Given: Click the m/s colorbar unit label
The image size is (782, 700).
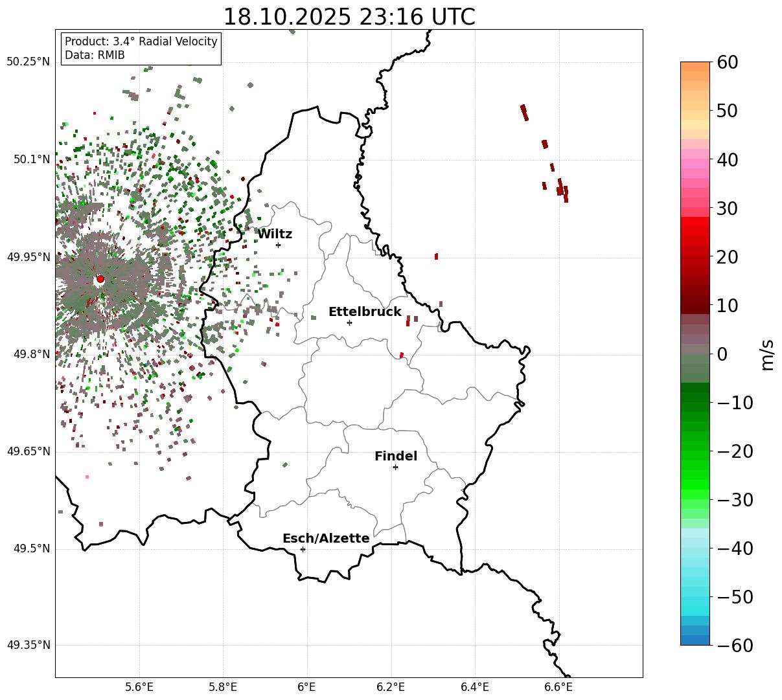Looking at the screenshot, I should tap(767, 354).
